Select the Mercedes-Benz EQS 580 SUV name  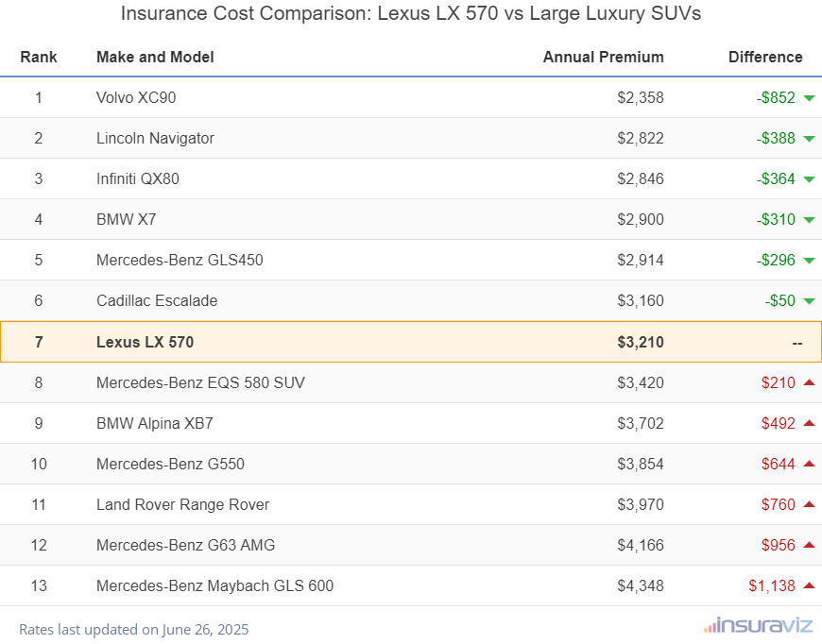point(201,383)
